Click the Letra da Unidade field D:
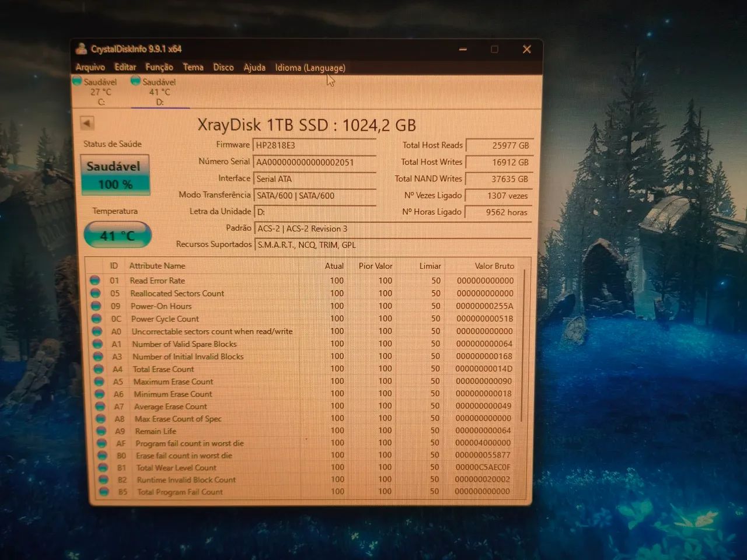747x560 pixels. 315,212
